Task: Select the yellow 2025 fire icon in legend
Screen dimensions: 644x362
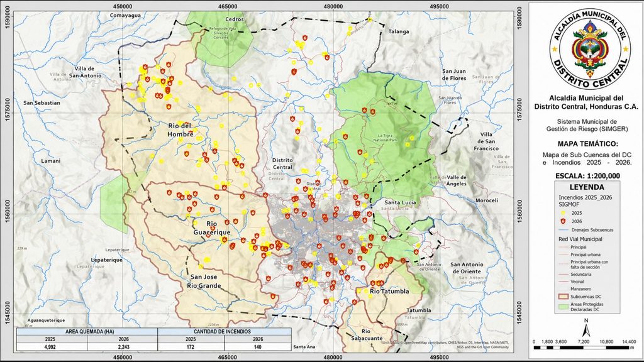Action: click(563, 213)
